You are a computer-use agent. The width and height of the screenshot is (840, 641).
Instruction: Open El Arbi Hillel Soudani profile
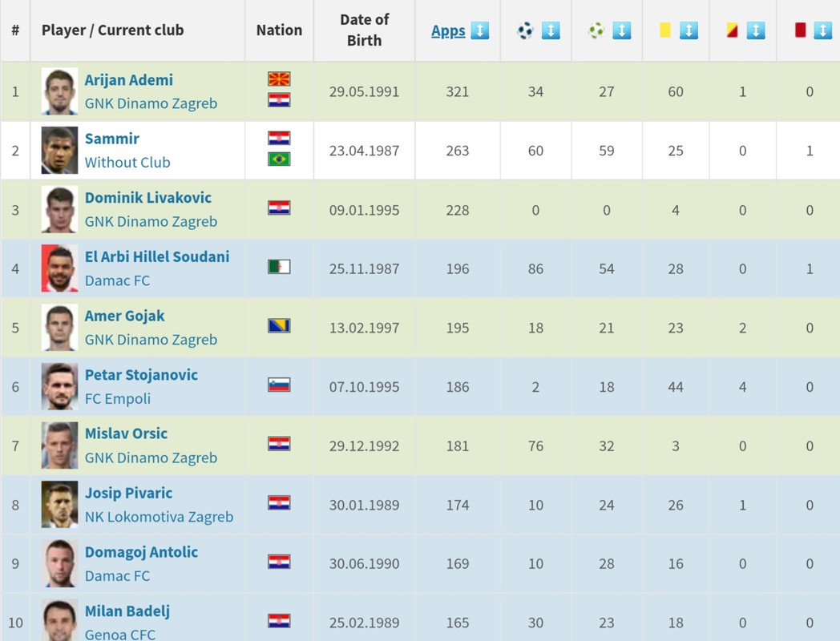(x=157, y=257)
